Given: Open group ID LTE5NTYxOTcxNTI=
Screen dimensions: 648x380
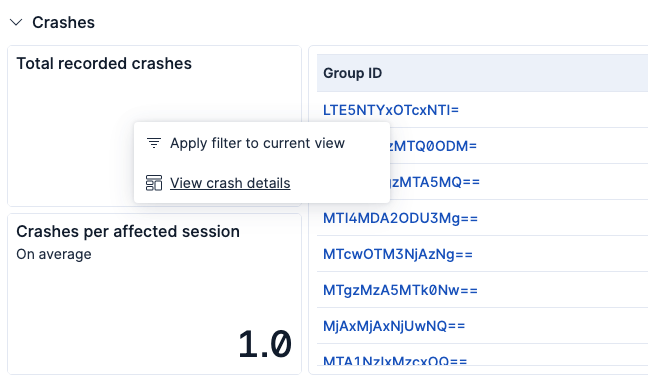Looking at the screenshot, I should [391, 110].
